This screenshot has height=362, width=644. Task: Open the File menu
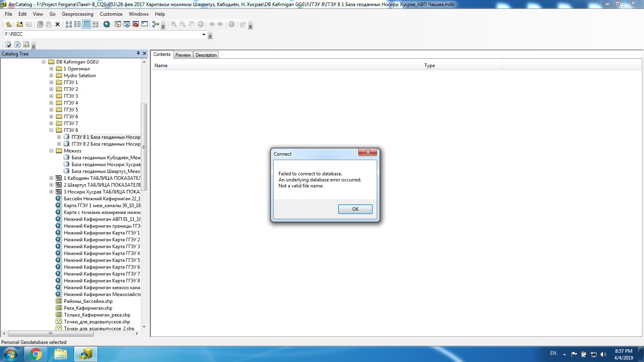click(x=8, y=14)
